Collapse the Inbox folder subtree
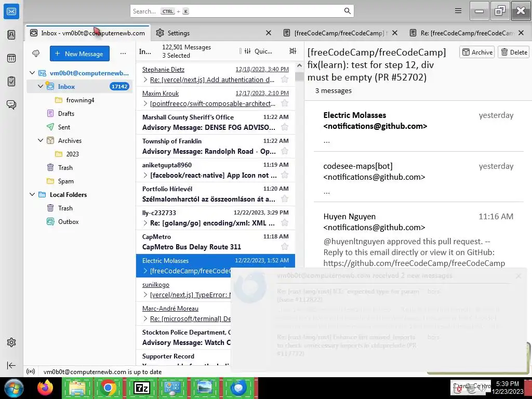Image resolution: width=532 pixels, height=399 pixels. tap(41, 86)
